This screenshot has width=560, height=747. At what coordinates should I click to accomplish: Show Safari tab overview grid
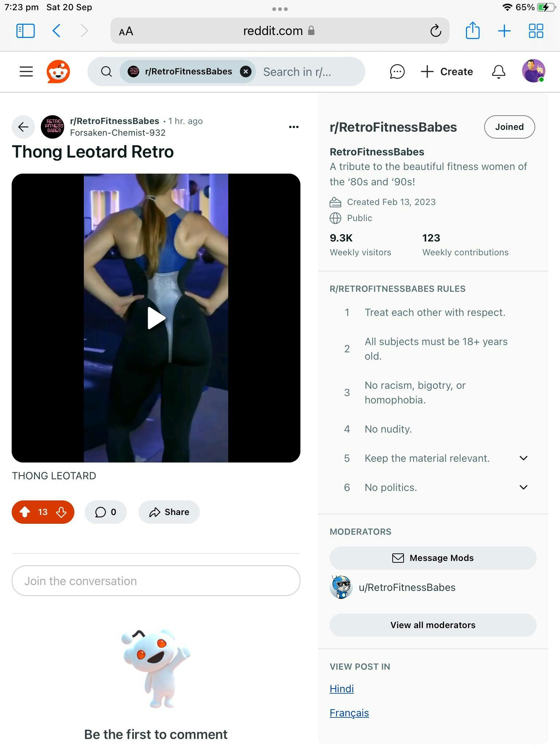[x=536, y=31]
